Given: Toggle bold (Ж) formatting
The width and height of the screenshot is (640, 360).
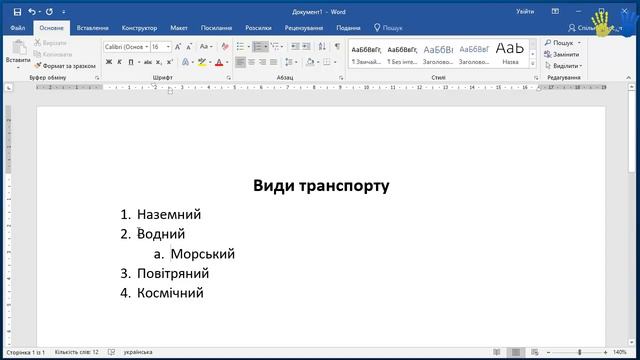Looking at the screenshot, I should 109,62.
